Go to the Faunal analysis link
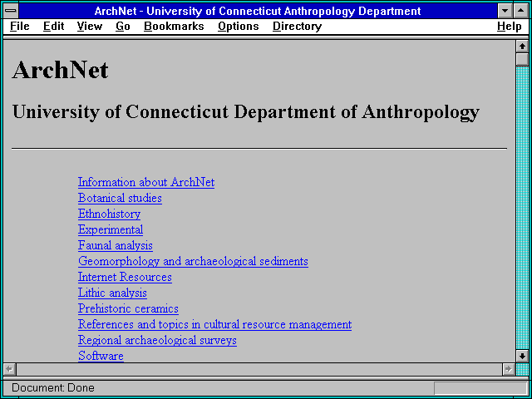532x399 pixels. pos(116,245)
